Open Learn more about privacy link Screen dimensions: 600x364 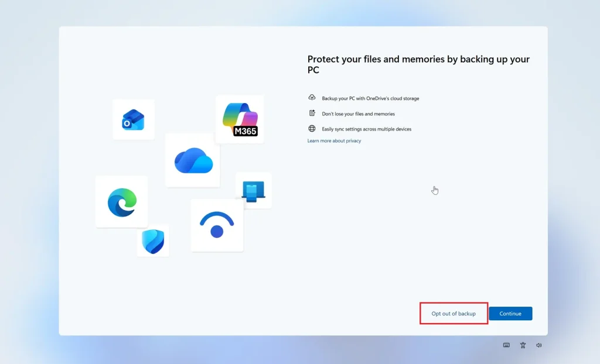click(334, 140)
